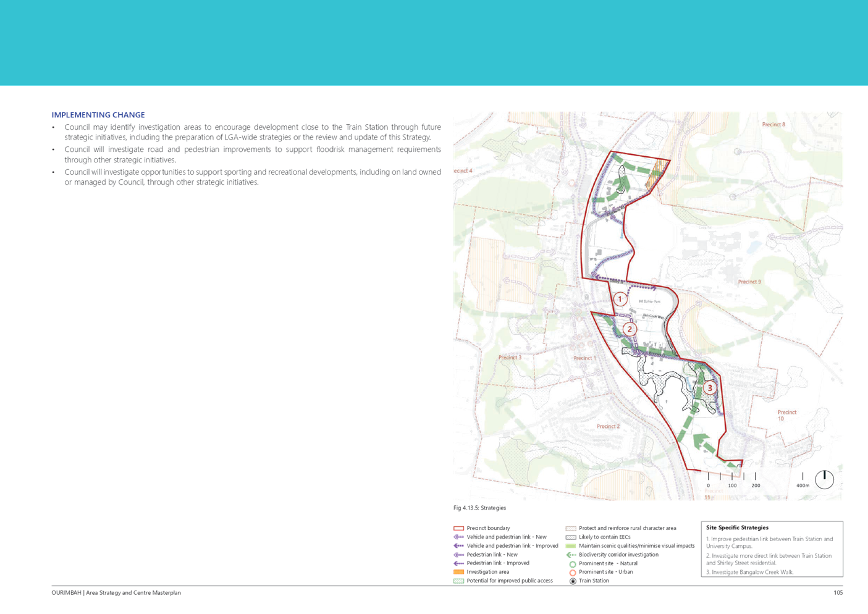868x614 pixels.
Task: Click the page number in footer
Action: pos(838,592)
